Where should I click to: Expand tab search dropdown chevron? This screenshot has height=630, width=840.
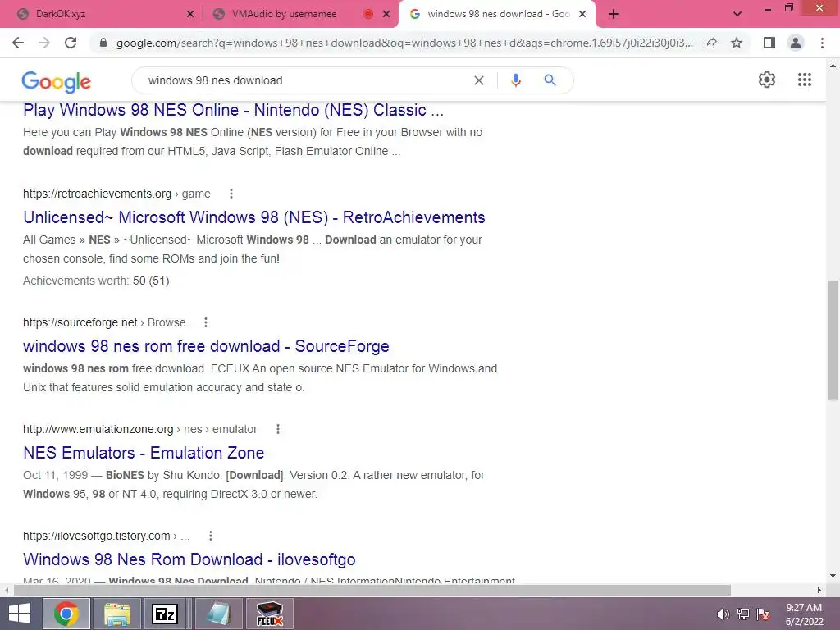737,15
